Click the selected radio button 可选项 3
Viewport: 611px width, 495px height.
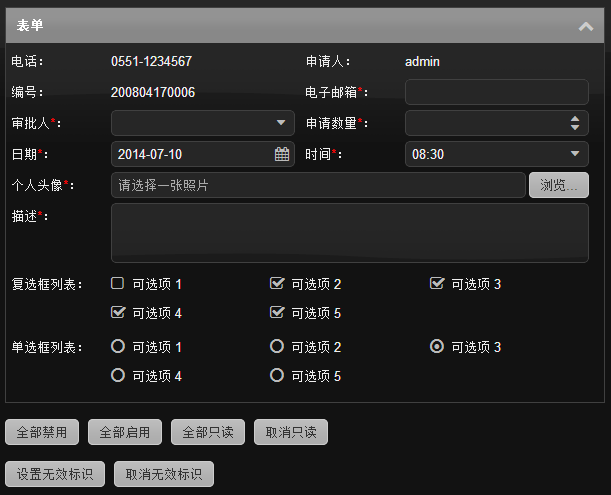tap(437, 346)
